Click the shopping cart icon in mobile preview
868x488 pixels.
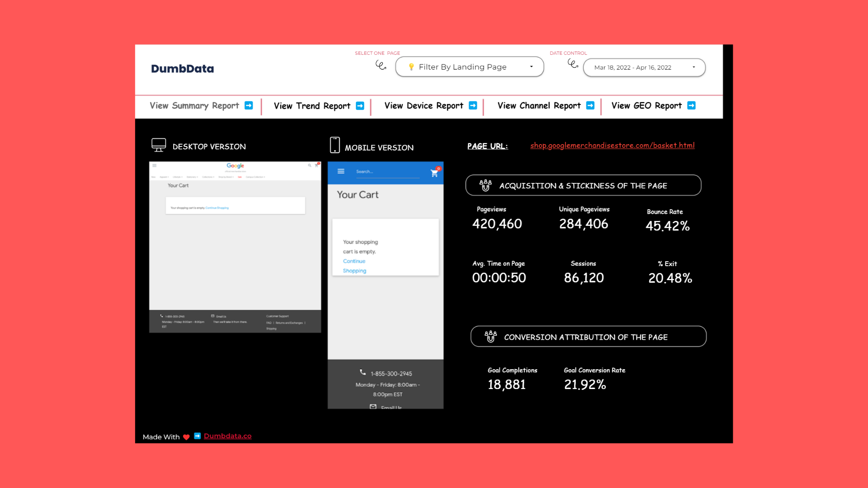434,173
